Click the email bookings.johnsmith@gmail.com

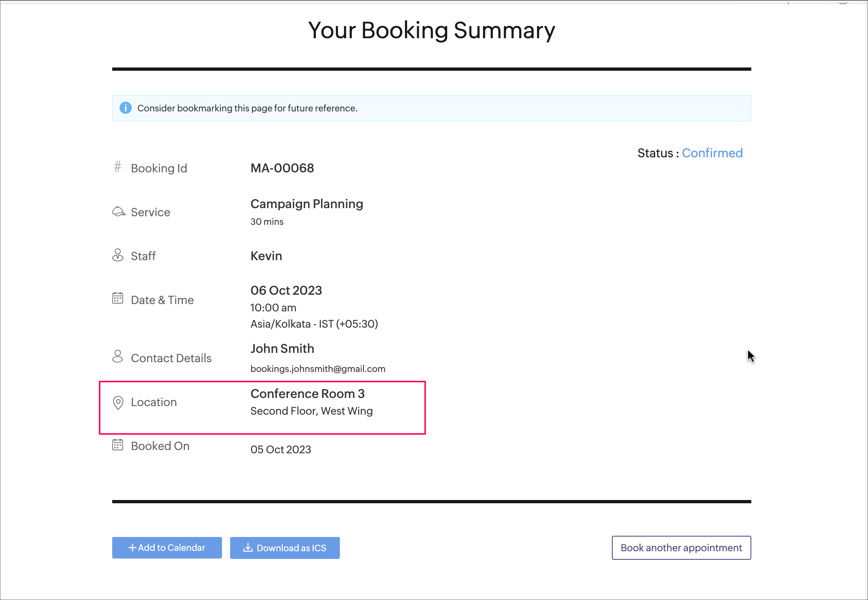point(318,369)
